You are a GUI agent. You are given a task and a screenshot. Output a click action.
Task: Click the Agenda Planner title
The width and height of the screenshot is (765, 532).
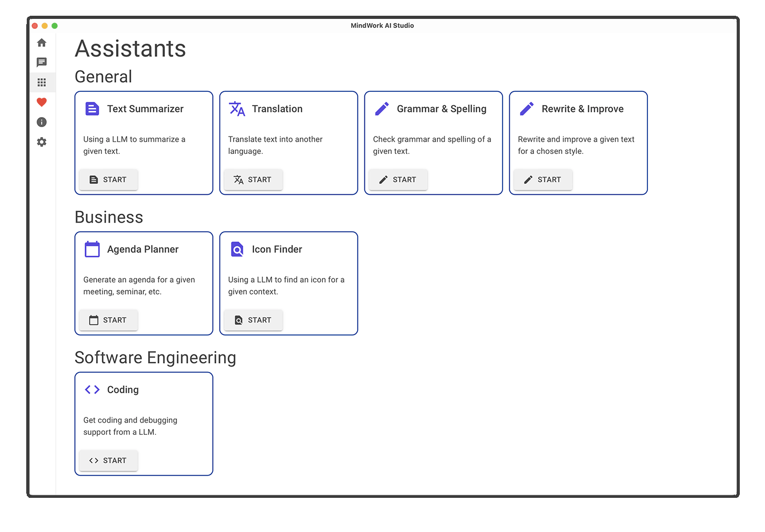pos(143,249)
